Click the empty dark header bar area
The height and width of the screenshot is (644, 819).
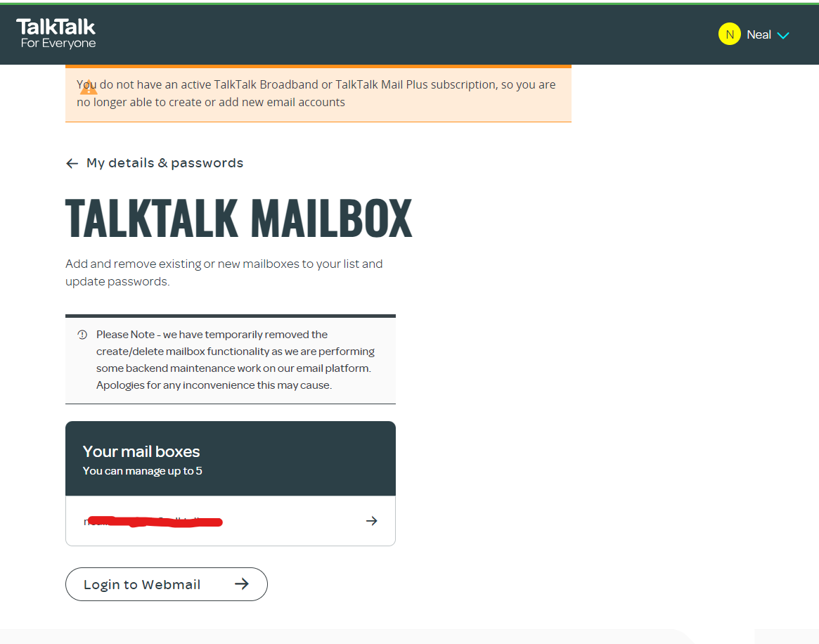coord(408,34)
